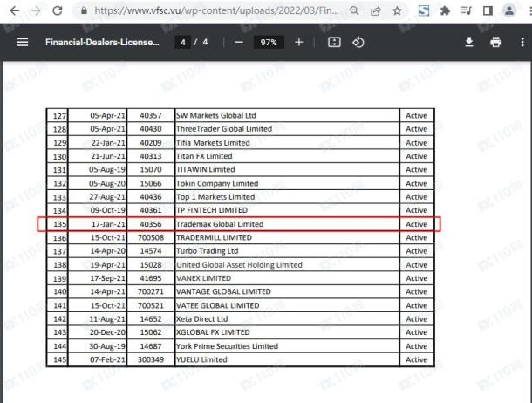Click the browser forward arrow
The image size is (532, 403).
click(36, 10)
